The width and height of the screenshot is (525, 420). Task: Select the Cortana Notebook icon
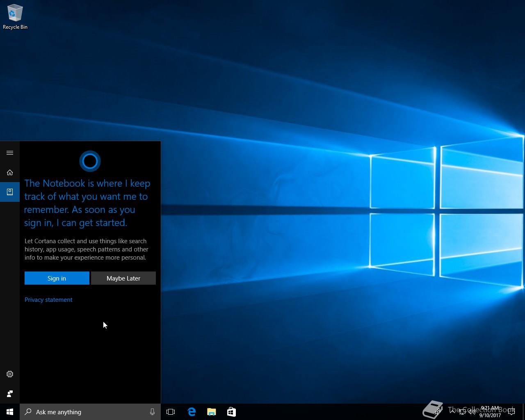[x=10, y=192]
